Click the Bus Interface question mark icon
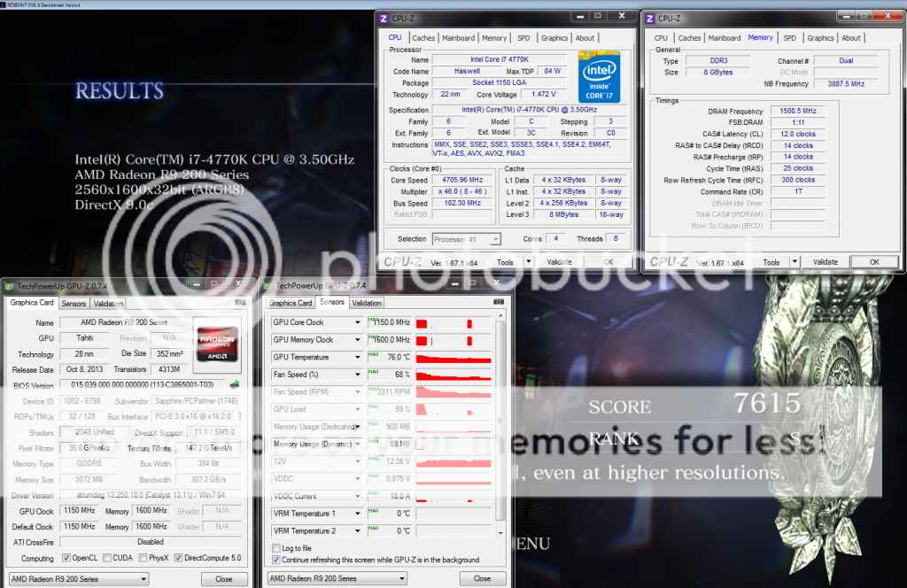Screen dimensions: 907x588 coord(239,415)
